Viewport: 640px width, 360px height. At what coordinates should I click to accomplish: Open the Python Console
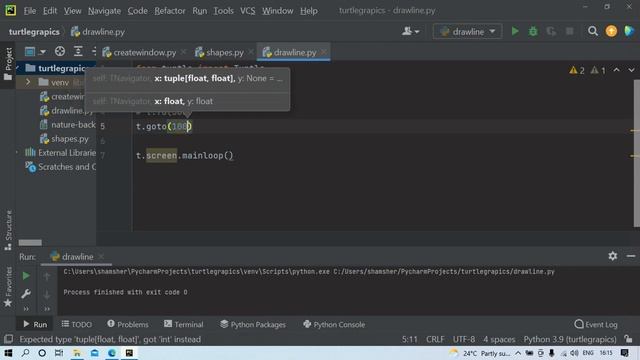pyautogui.click(x=334, y=324)
